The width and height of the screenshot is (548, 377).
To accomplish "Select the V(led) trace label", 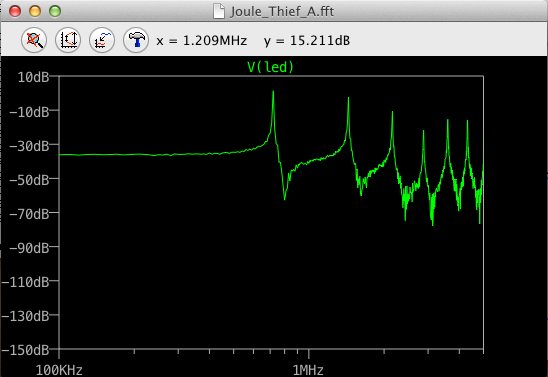I will click(271, 67).
